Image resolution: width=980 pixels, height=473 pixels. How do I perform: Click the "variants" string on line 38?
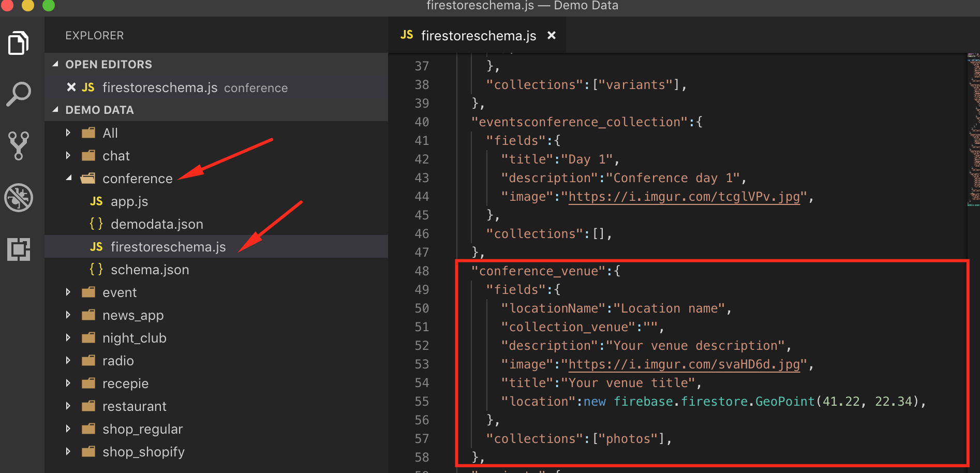635,84
